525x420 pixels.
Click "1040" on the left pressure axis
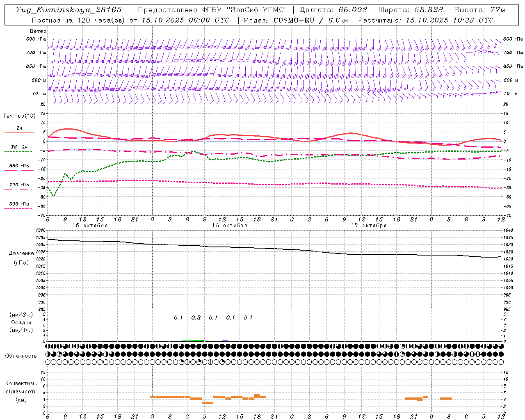pyautogui.click(x=41, y=231)
